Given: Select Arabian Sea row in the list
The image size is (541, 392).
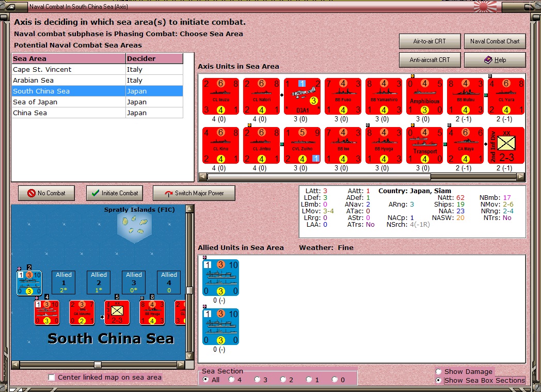Looking at the screenshot, I should coord(97,81).
